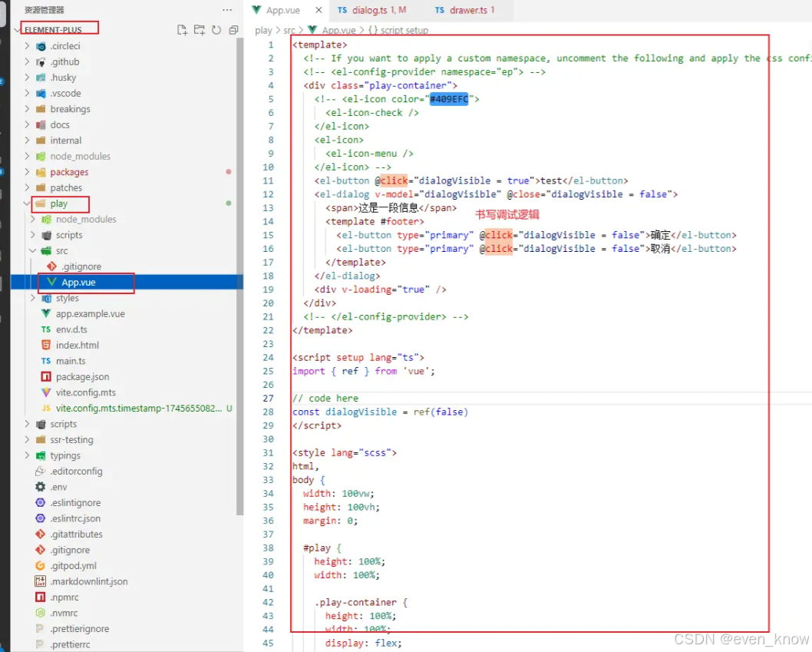Select the App.vue editor tab
Image resolution: width=812 pixels, height=652 pixels.
pyautogui.click(x=282, y=10)
